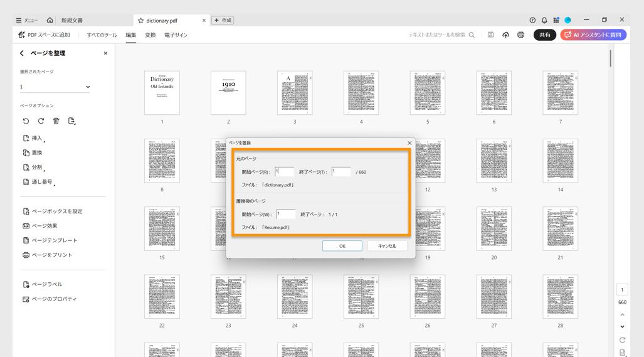Click the キャンセル button
644x357 pixels.
coord(387,246)
